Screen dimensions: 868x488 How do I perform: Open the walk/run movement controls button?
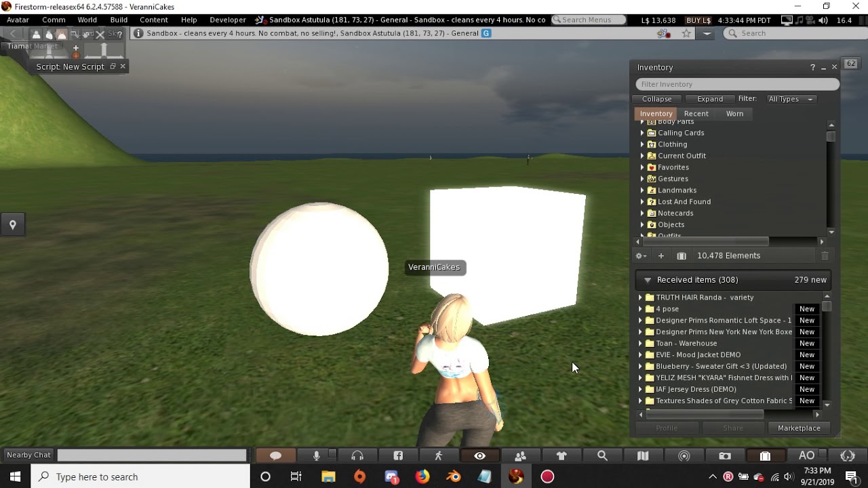tap(439, 455)
